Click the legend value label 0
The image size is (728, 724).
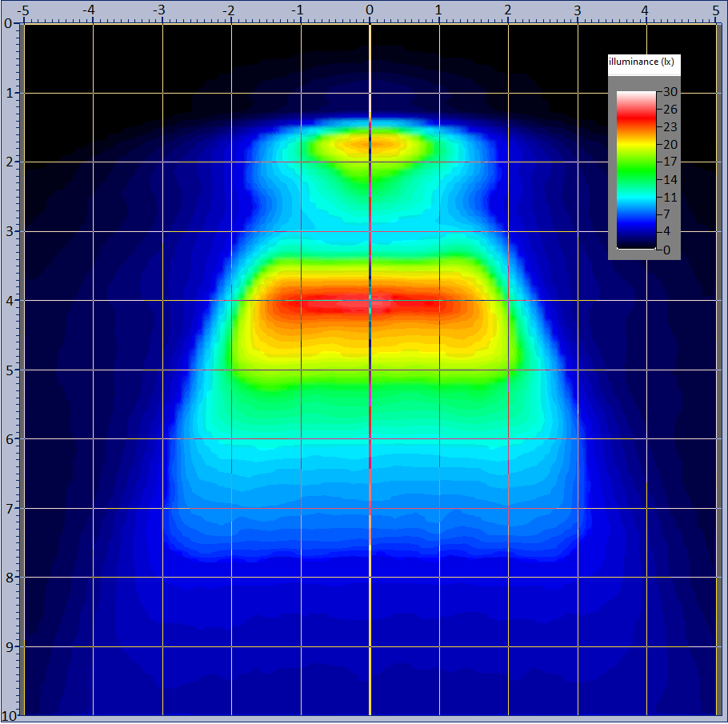tap(670, 250)
